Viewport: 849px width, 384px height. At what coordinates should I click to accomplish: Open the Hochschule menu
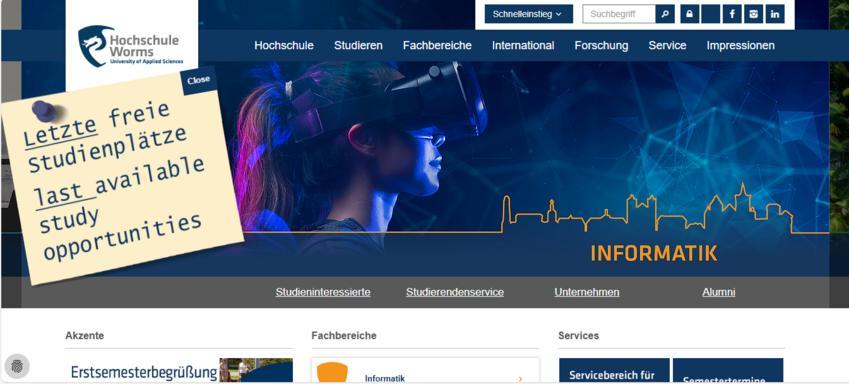point(284,45)
